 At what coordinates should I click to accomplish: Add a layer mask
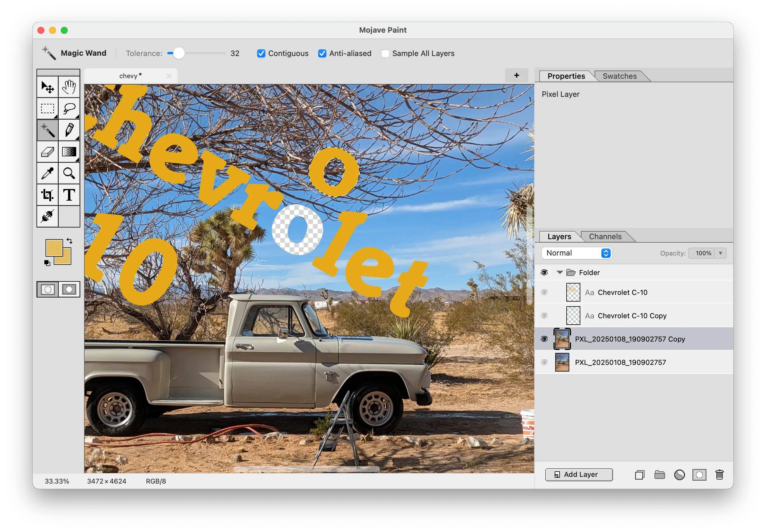[x=699, y=475]
